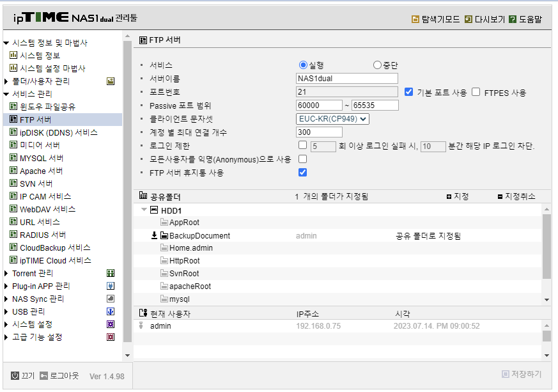The height and width of the screenshot is (392, 558).
Task: Click the 시스템 정보 page icon
Action: click(x=13, y=55)
